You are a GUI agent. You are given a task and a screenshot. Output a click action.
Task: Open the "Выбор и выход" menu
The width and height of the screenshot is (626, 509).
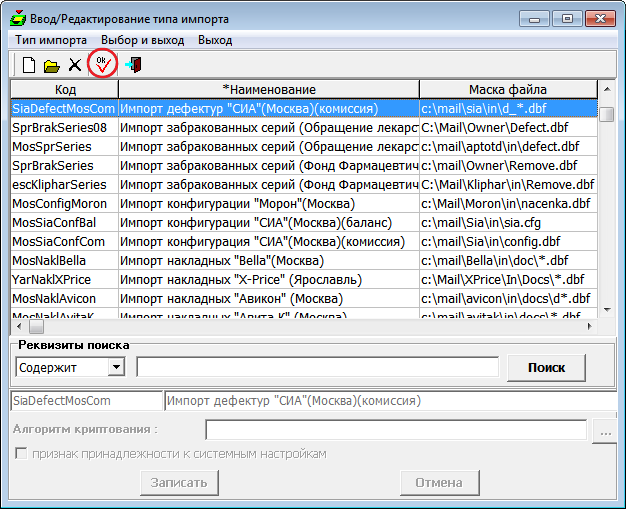(142, 40)
